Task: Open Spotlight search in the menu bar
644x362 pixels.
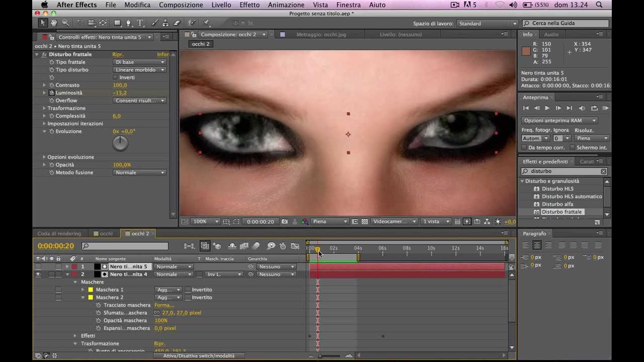Action: coord(599,5)
